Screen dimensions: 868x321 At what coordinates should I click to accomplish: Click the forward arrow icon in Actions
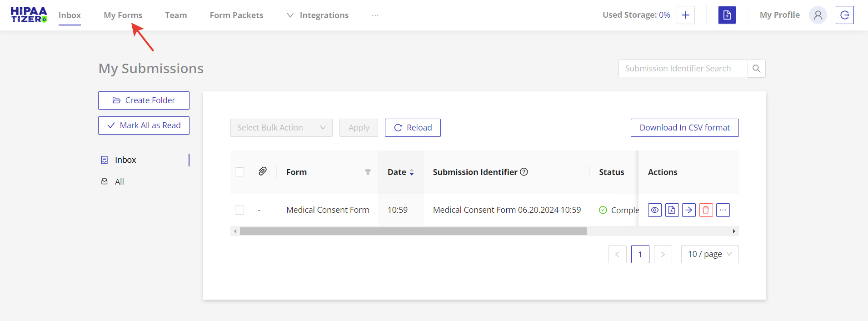point(689,210)
